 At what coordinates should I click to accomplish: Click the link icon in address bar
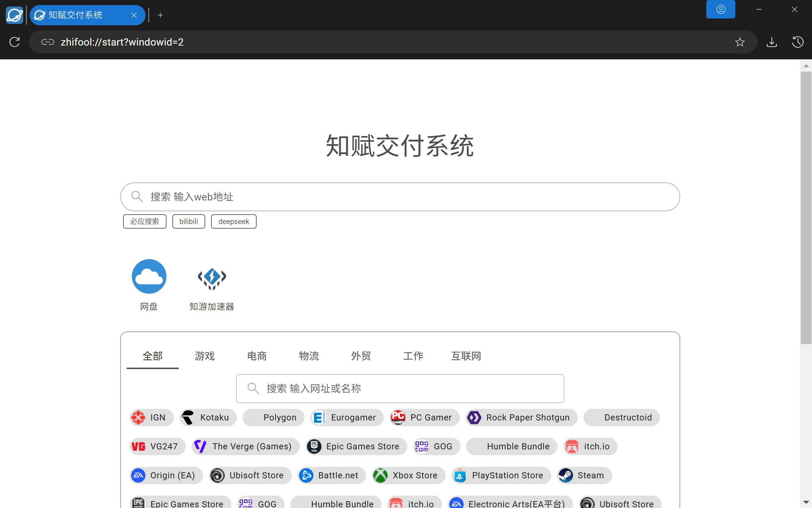click(x=47, y=42)
